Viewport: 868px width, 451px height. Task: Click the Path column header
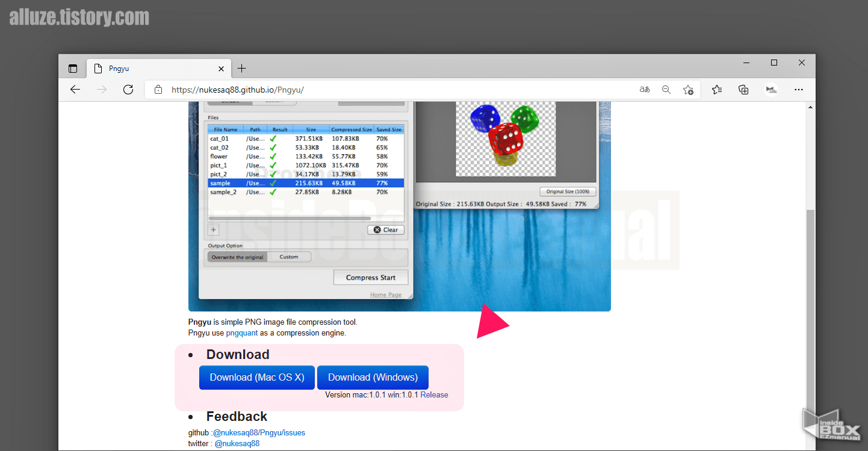click(255, 129)
